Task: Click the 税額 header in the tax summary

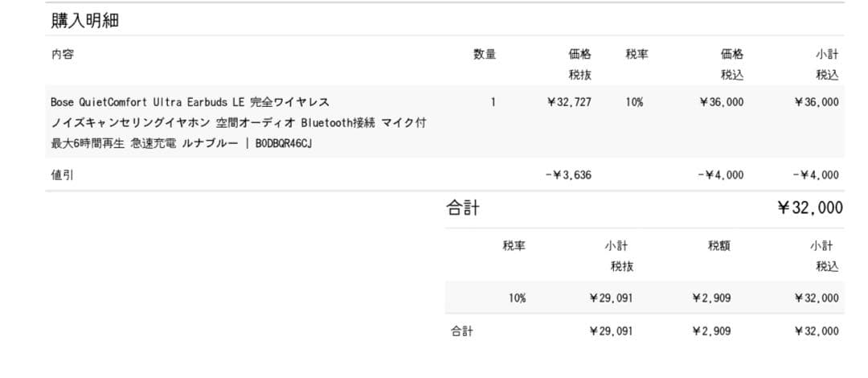Action: (x=719, y=246)
